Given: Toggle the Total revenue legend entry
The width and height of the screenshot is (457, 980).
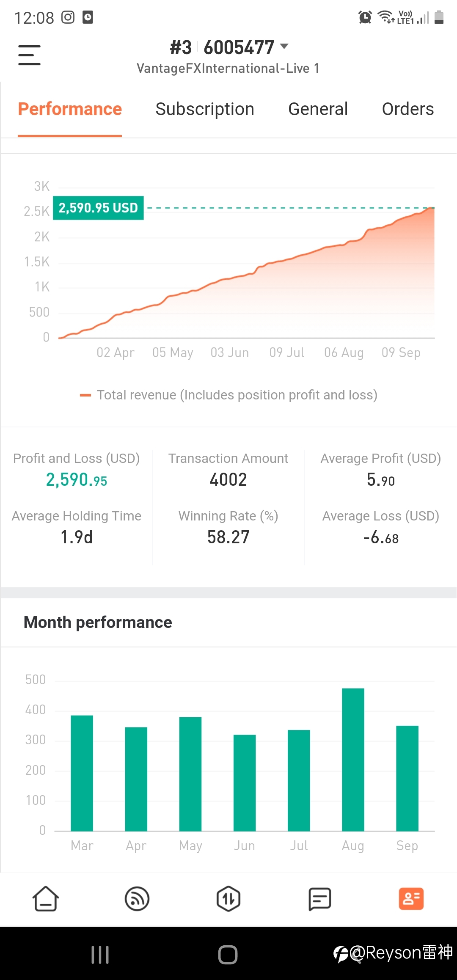Looking at the screenshot, I should coord(228,395).
